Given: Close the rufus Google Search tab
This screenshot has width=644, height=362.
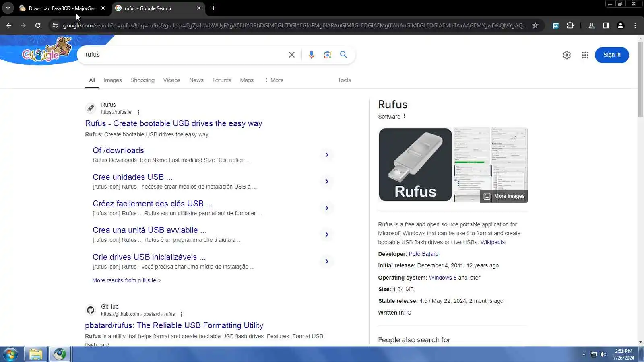Looking at the screenshot, I should (199, 8).
